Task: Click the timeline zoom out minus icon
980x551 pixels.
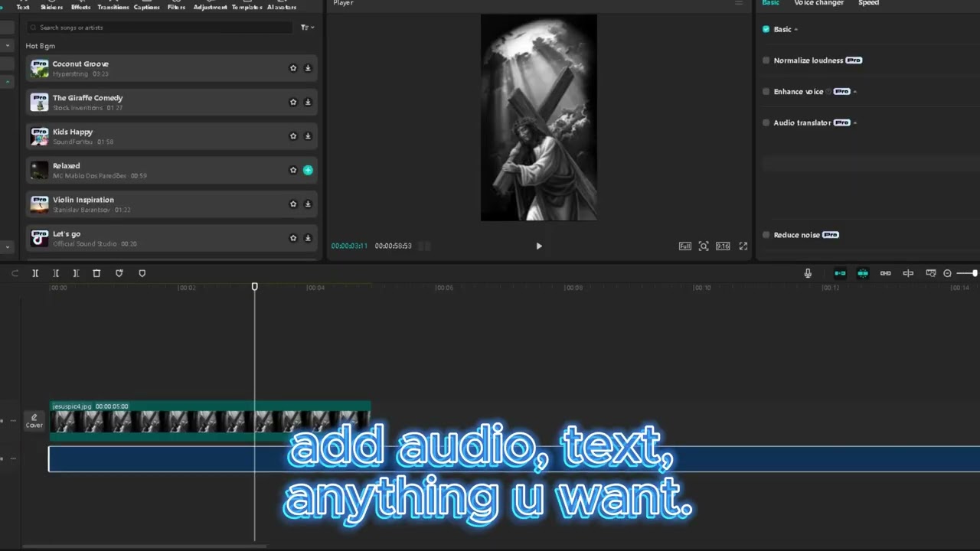Action: pos(947,273)
